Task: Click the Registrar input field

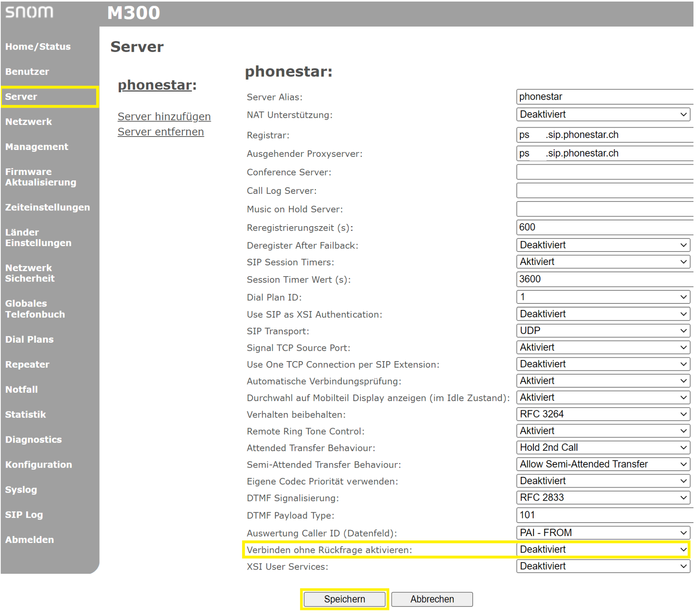Action: pos(605,135)
